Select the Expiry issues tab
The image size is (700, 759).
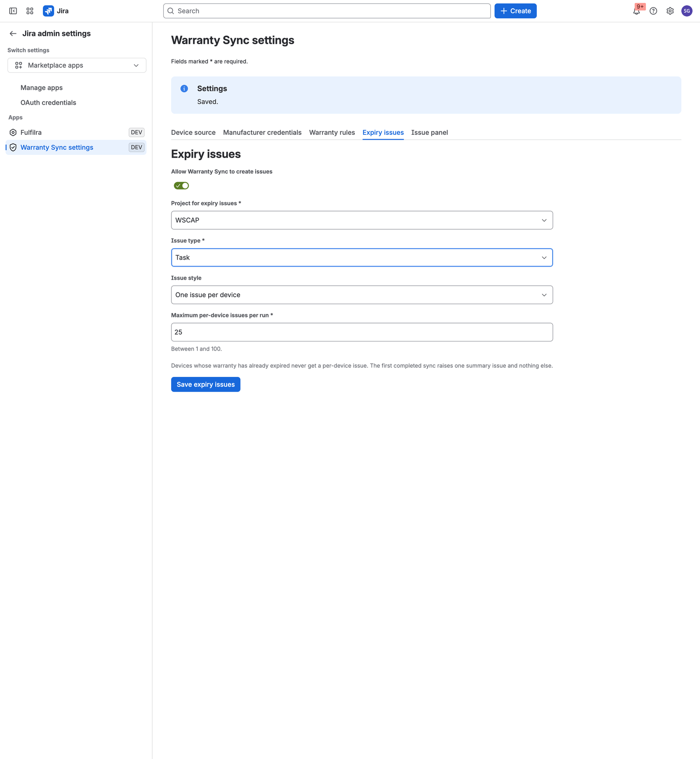point(383,133)
